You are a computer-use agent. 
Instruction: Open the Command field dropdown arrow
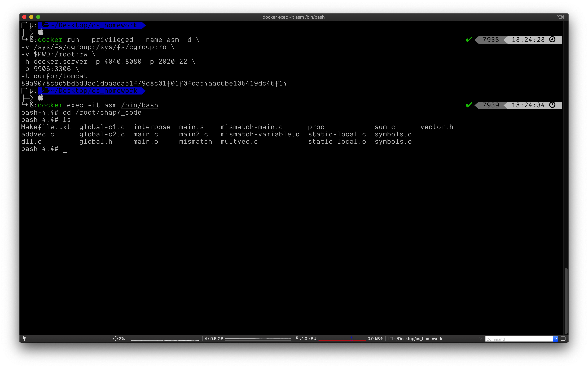(556, 339)
